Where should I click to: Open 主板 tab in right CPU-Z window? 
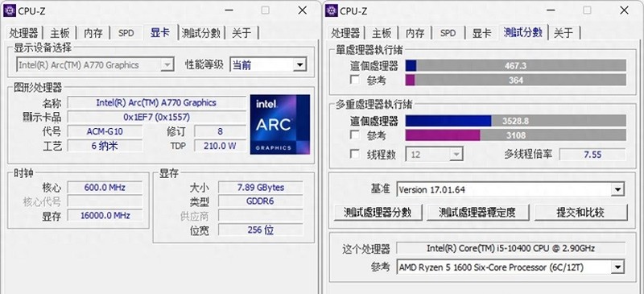coord(382,33)
